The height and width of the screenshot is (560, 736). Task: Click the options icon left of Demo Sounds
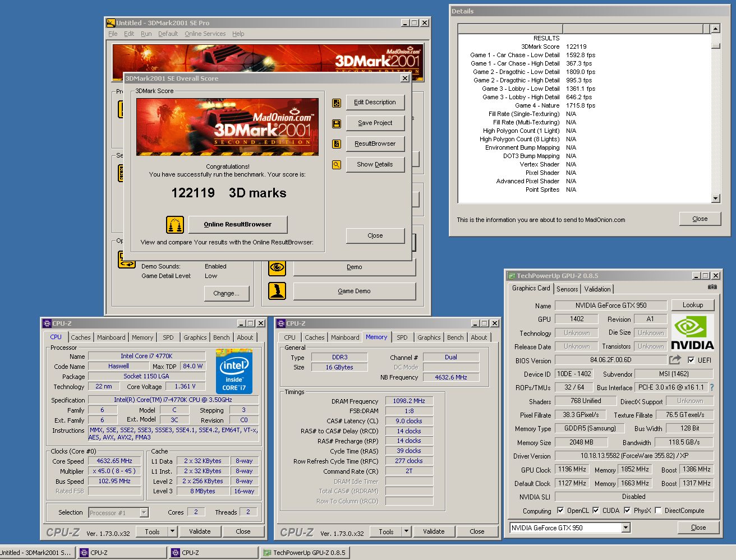[126, 260]
